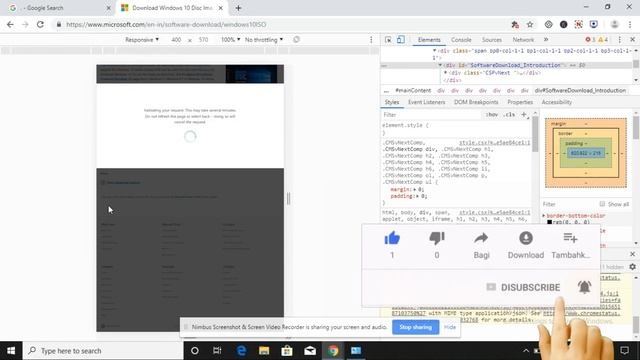The image size is (640, 360).
Task: Click the styles Filter input field
Action: coord(431,115)
